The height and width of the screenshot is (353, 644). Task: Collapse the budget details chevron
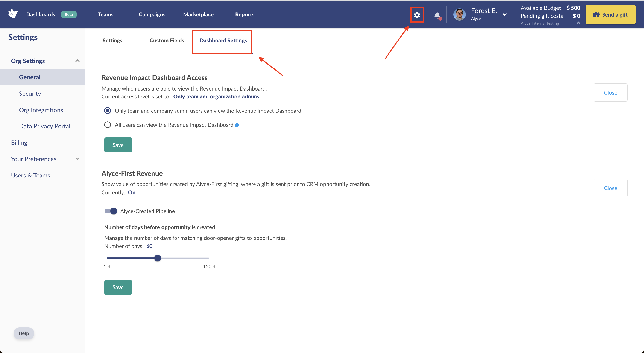point(579,23)
